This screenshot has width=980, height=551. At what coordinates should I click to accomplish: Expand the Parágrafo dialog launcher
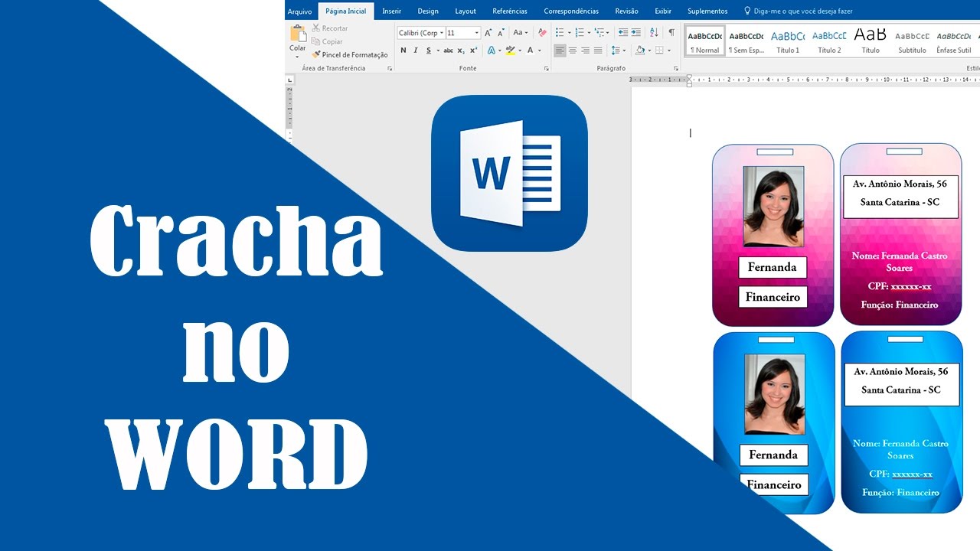click(x=676, y=68)
